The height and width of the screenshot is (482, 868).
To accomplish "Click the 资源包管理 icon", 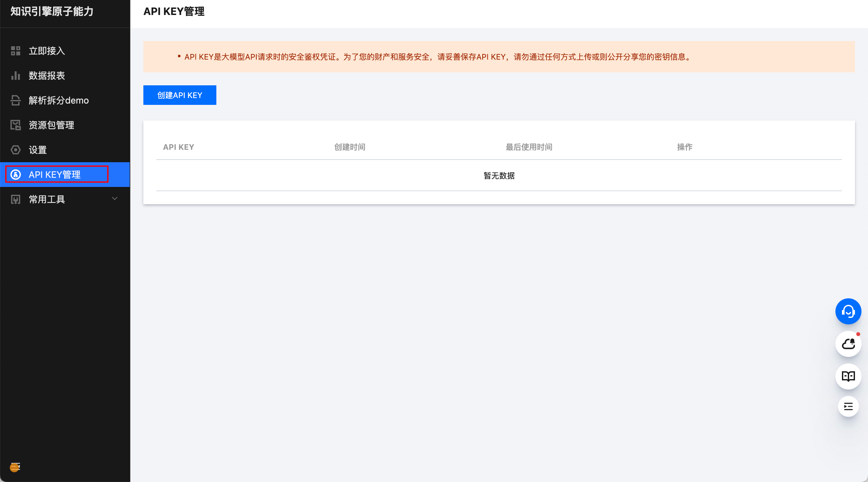I will coord(16,125).
